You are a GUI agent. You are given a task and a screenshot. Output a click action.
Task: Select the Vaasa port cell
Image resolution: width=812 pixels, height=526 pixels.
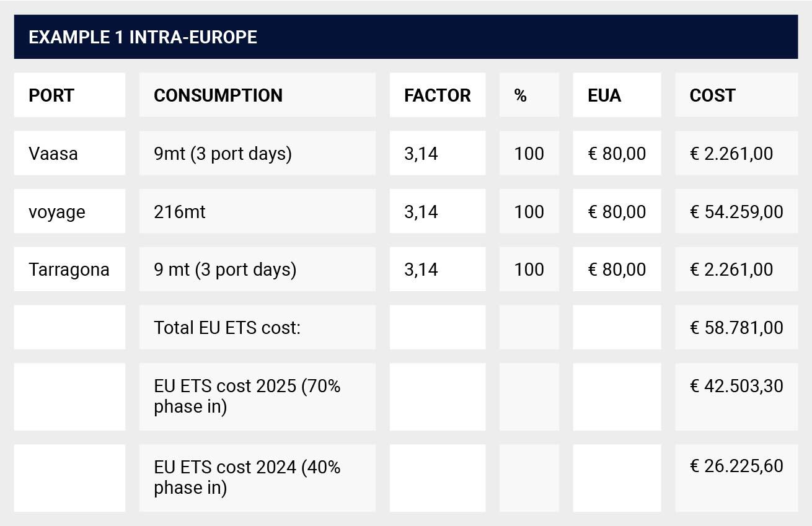(69, 153)
